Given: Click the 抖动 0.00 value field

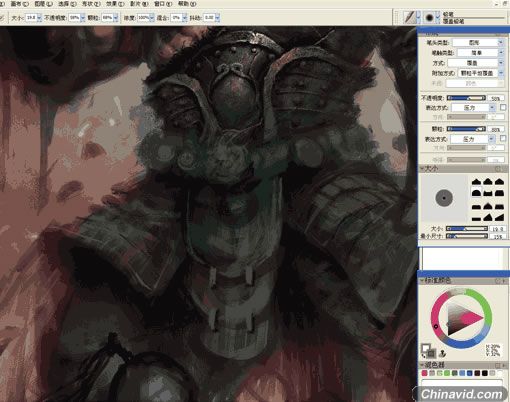Looking at the screenshot, I should [x=209, y=18].
